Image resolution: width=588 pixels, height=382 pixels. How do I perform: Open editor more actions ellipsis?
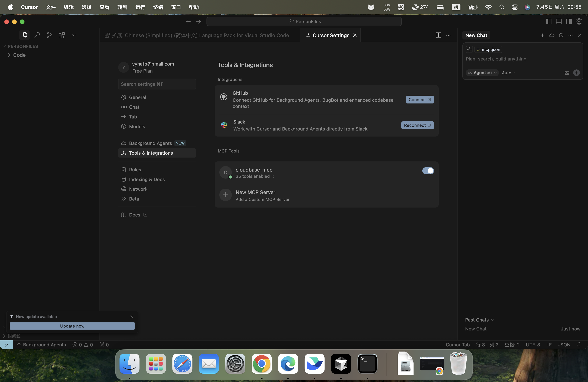[x=448, y=35]
